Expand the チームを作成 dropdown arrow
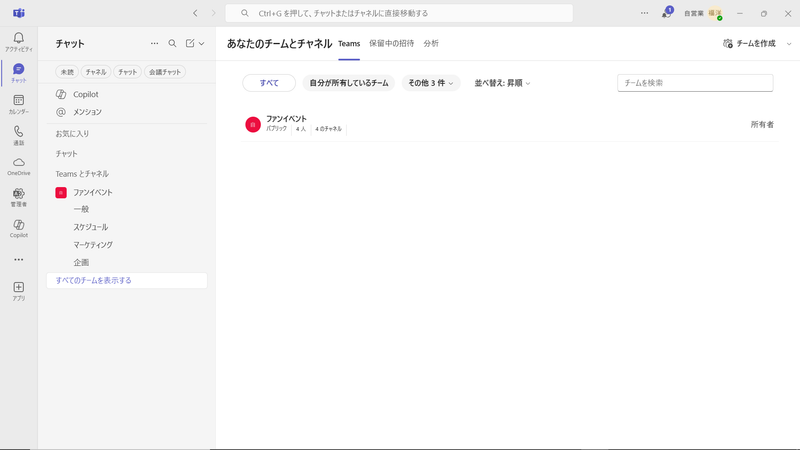This screenshot has width=800, height=450. coord(789,44)
